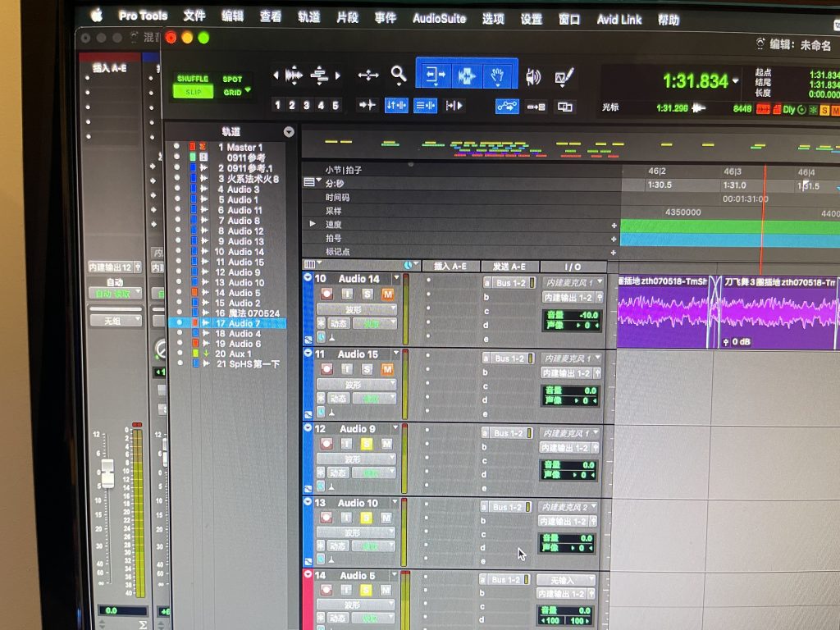This screenshot has width=840, height=630.
Task: Toggle show/hide dot for 1 Master 1
Action: 176,146
